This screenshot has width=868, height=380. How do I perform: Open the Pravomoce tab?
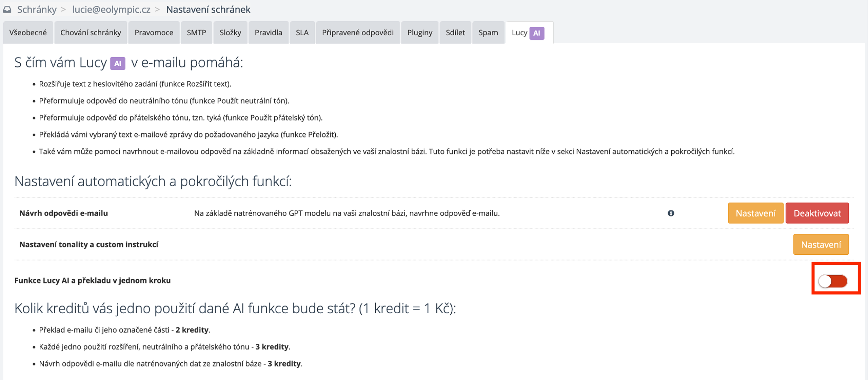click(154, 33)
